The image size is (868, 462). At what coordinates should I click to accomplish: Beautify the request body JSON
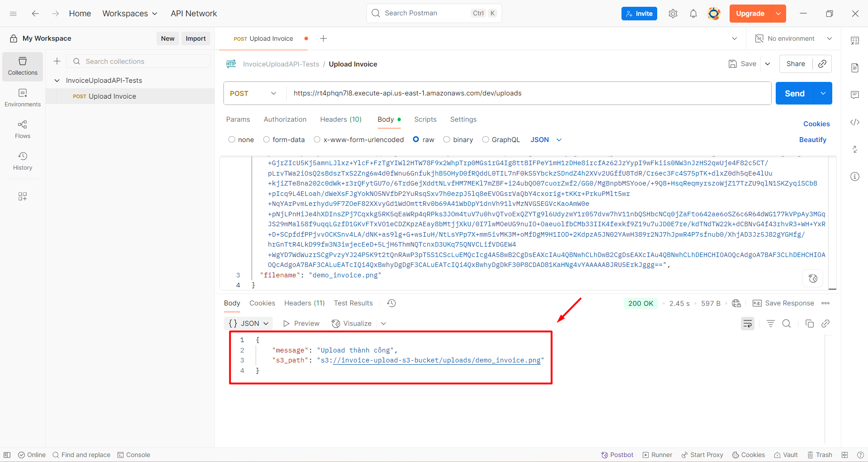click(x=812, y=139)
